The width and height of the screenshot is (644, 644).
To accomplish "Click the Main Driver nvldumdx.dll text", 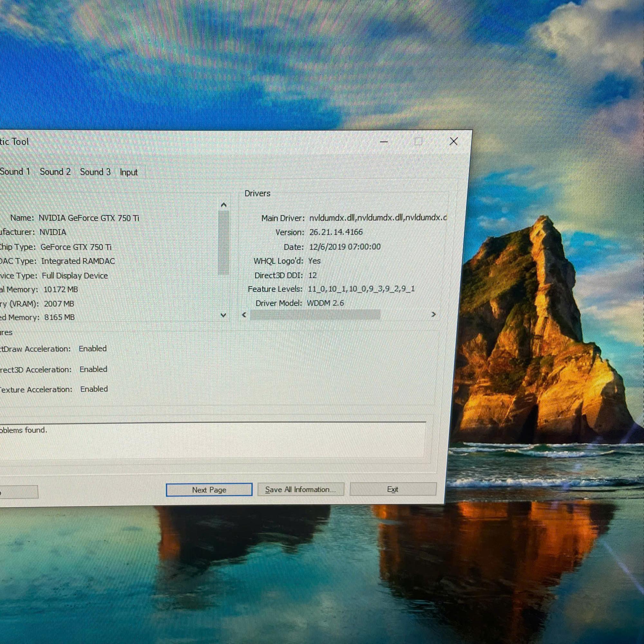I will [x=377, y=218].
